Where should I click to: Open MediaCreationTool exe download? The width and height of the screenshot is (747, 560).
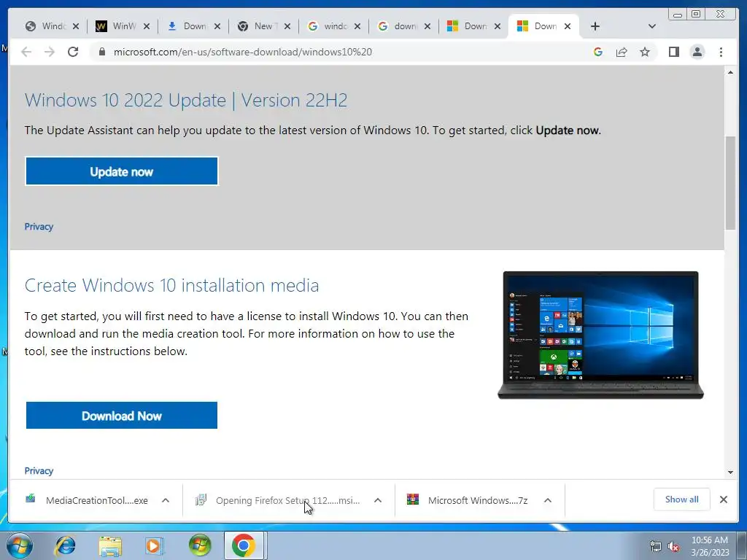click(86, 500)
